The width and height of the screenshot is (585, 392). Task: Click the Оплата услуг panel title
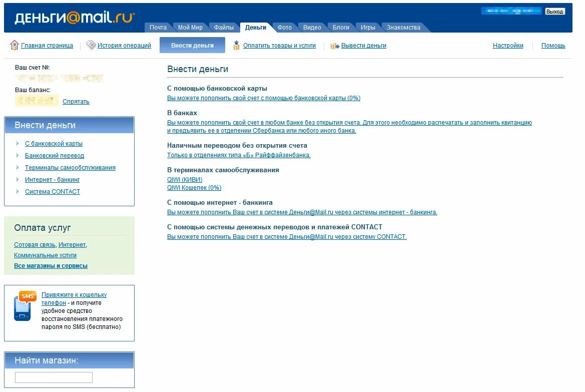(x=43, y=228)
